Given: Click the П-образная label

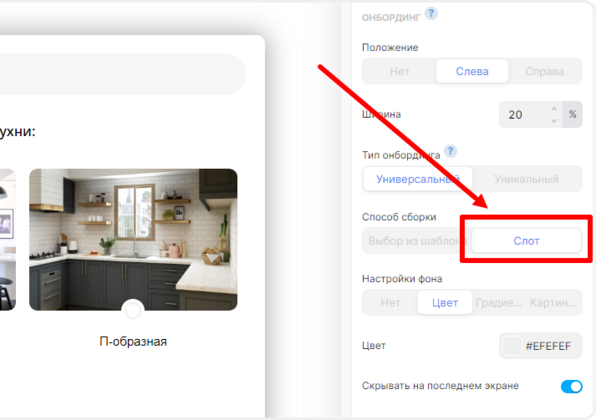Looking at the screenshot, I should (x=133, y=341).
